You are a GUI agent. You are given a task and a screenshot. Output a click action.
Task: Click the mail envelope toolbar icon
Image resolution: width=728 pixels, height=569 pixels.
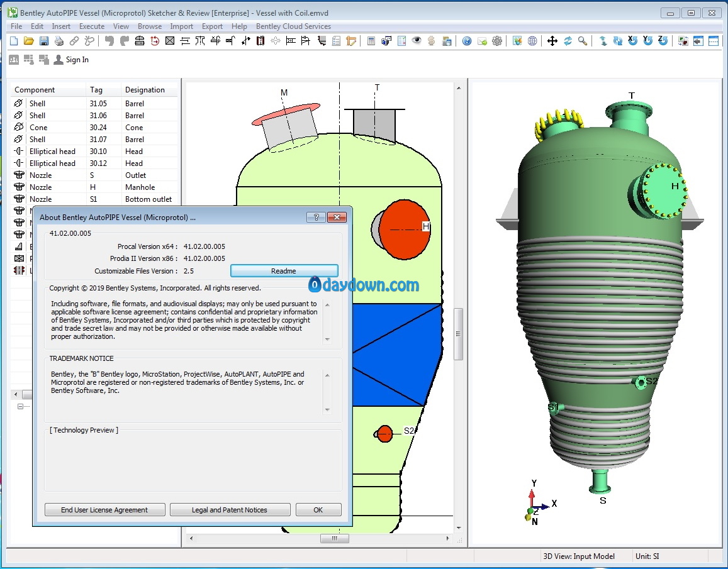point(482,41)
